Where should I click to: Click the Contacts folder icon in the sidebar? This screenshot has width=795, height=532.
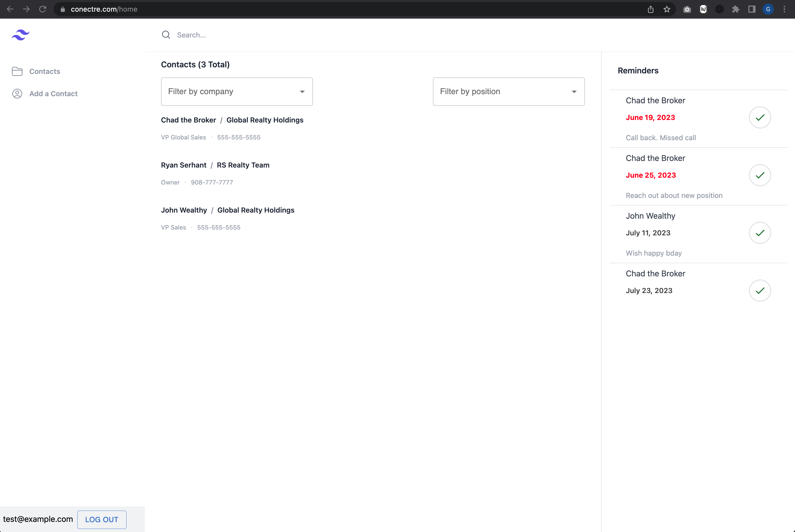(17, 71)
